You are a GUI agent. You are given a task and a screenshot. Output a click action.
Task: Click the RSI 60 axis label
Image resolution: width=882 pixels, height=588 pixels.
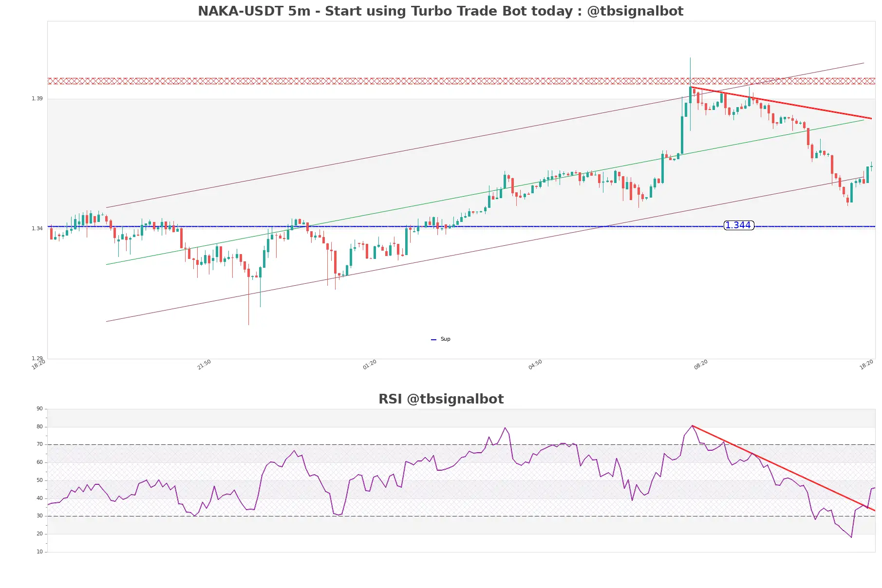pyautogui.click(x=39, y=462)
